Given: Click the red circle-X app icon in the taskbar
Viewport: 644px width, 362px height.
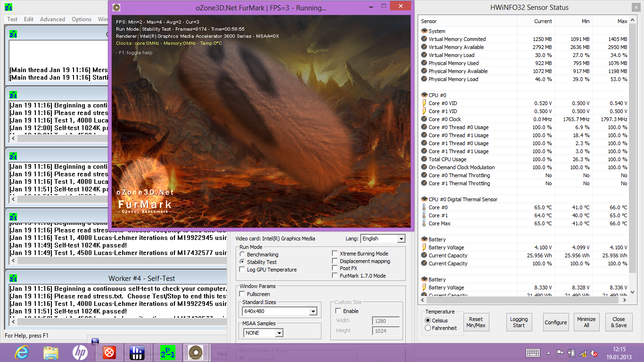Looking at the screenshot, I should pos(109,353).
